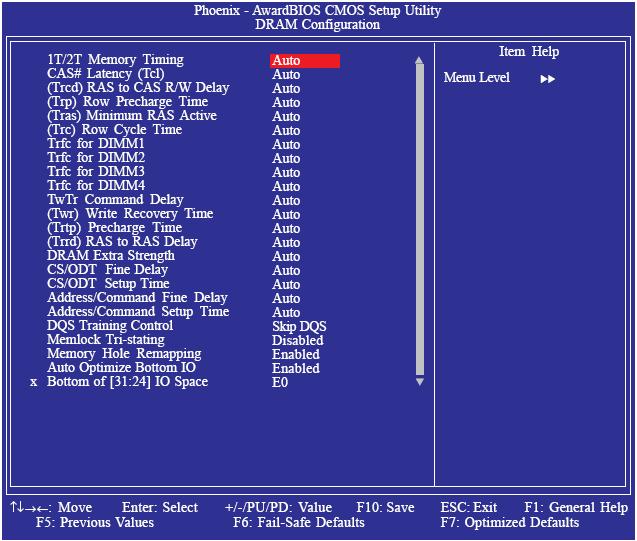Click Bottom of [31:24] IO Space
This screenshot has width=637, height=541.
click(128, 382)
